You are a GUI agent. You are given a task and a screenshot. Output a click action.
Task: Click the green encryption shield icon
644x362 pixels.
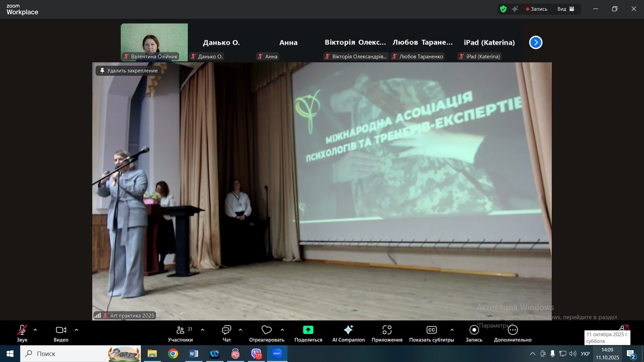(503, 9)
